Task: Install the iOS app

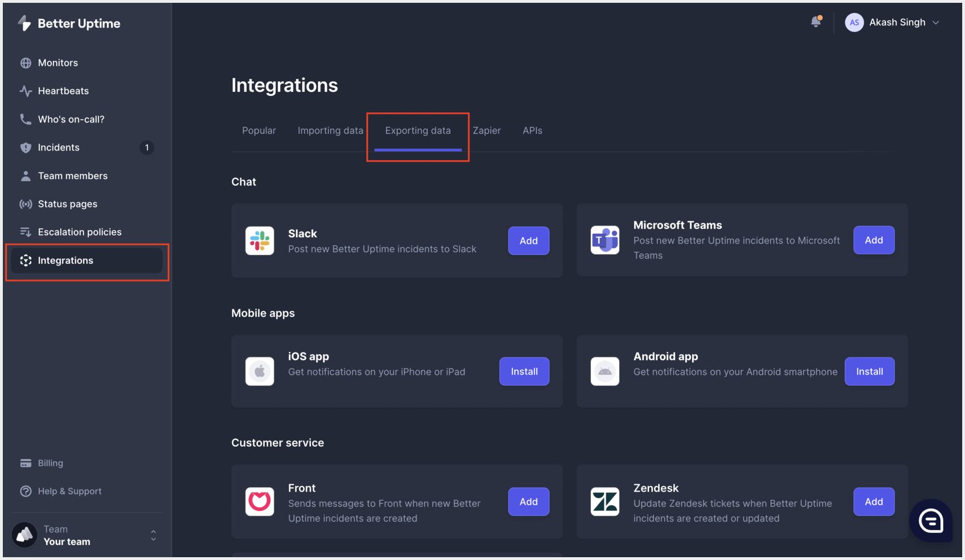Action: [x=524, y=371]
